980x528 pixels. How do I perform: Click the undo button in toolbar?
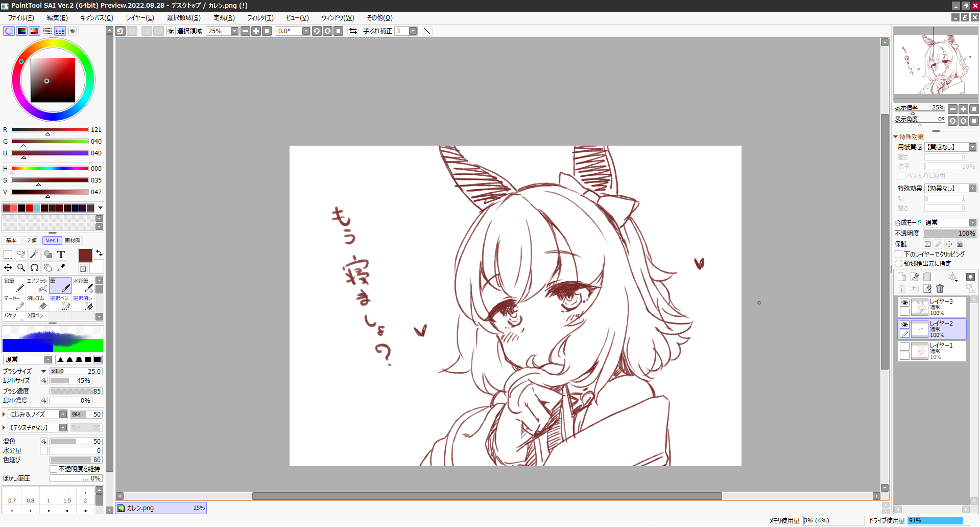[x=120, y=31]
